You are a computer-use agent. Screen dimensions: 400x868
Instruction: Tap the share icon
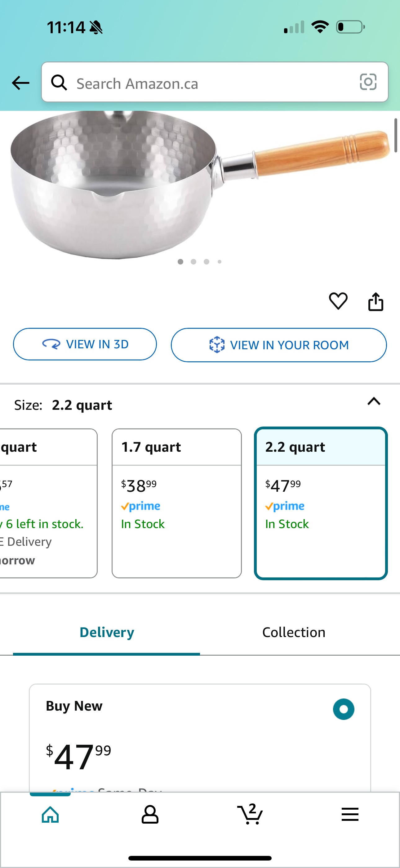point(376,301)
